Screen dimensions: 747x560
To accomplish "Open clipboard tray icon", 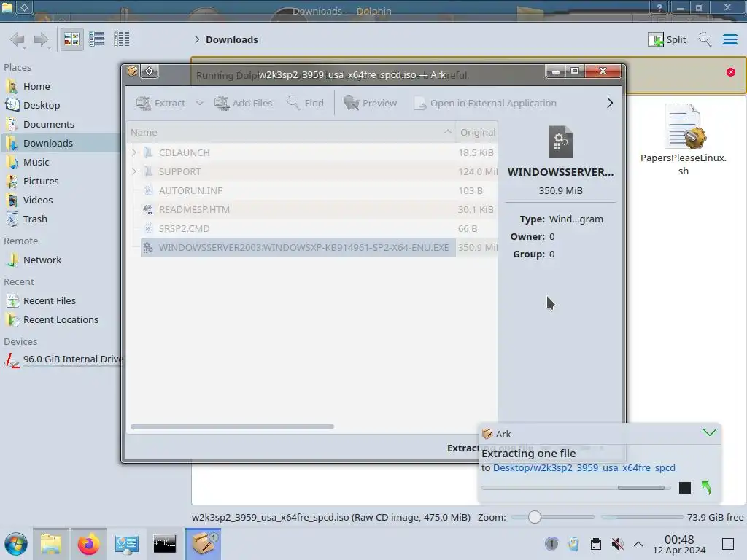I will (595, 544).
